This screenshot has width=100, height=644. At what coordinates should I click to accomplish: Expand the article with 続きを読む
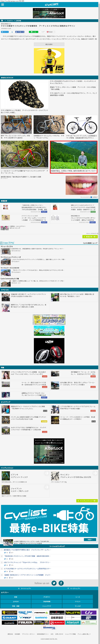coord(49,44)
